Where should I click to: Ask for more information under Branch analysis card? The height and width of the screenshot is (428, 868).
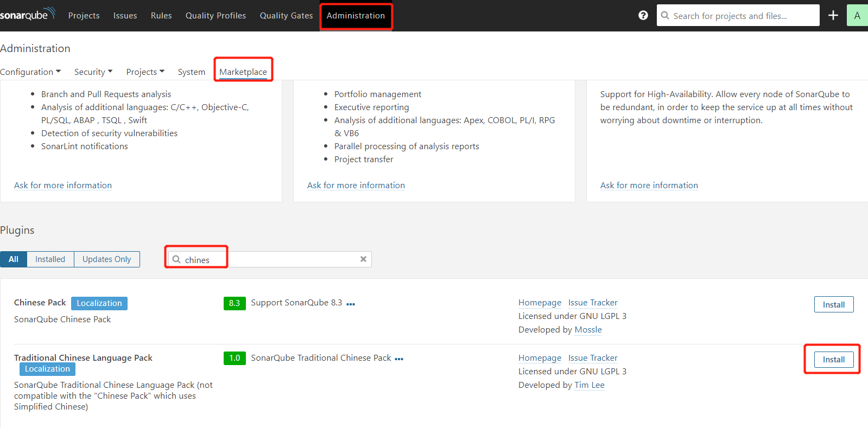click(63, 186)
